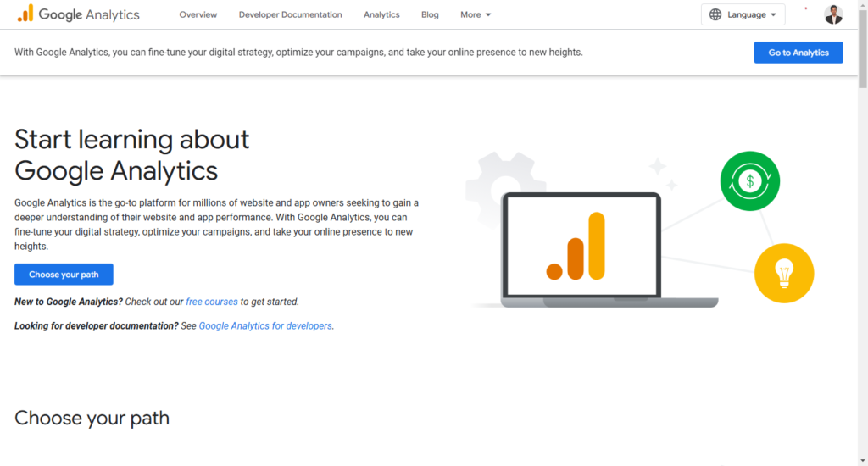This screenshot has height=466, width=868.
Task: Open Google Analytics for developers link
Action: [265, 326]
